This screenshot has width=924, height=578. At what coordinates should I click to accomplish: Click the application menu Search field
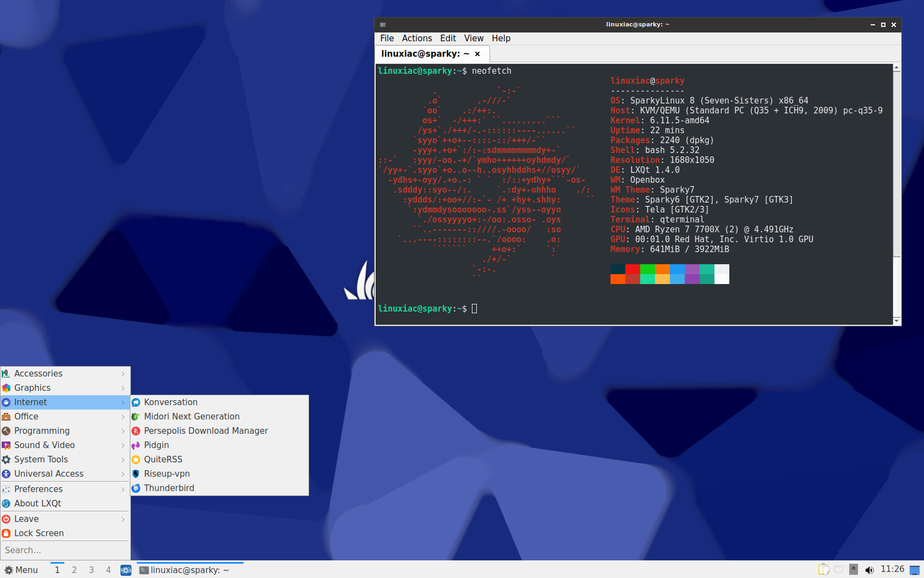[65, 550]
